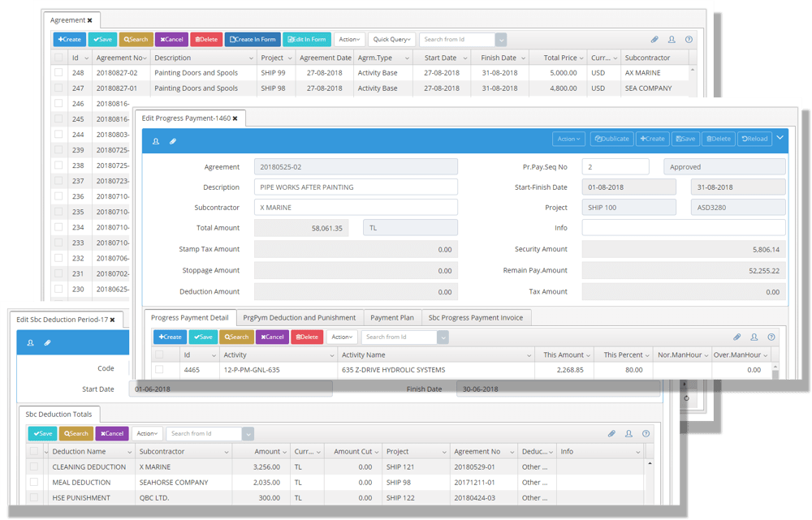
Task: Click the help icon in Progress Payment Detail toolbar
Action: tap(771, 337)
